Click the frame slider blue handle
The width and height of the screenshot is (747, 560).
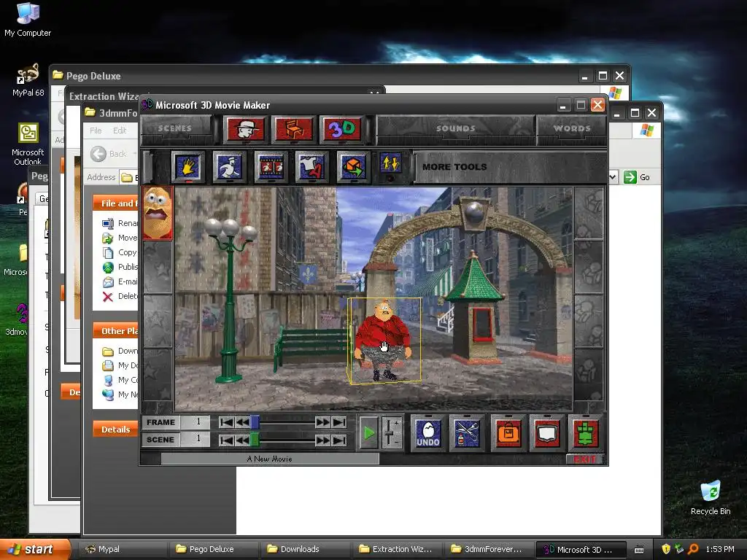tap(255, 422)
